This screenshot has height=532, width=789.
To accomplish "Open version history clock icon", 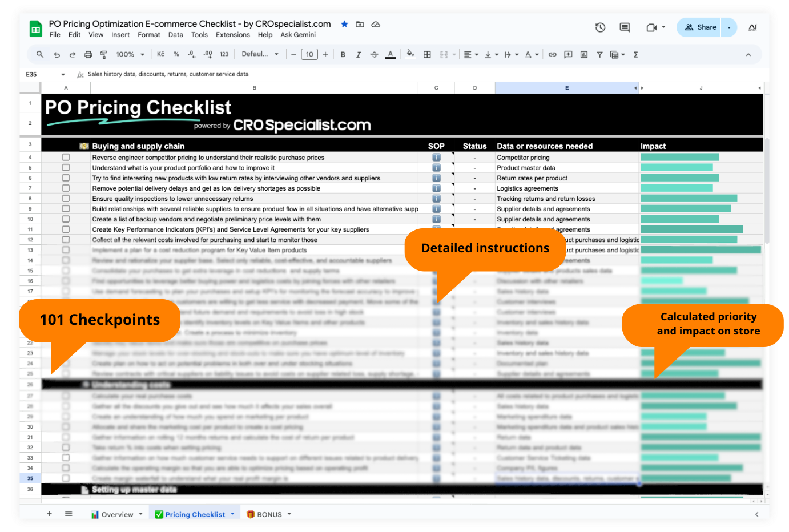I will pyautogui.click(x=600, y=27).
